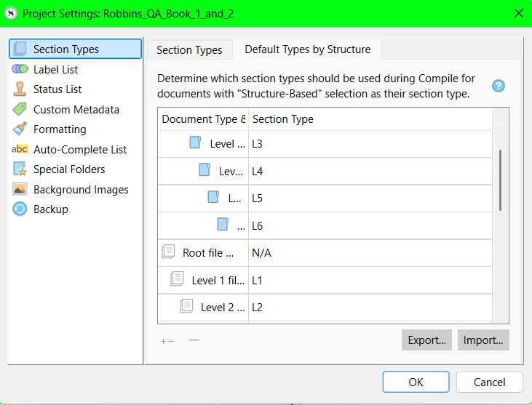Click the Export... button
The height and width of the screenshot is (405, 532).
click(426, 340)
